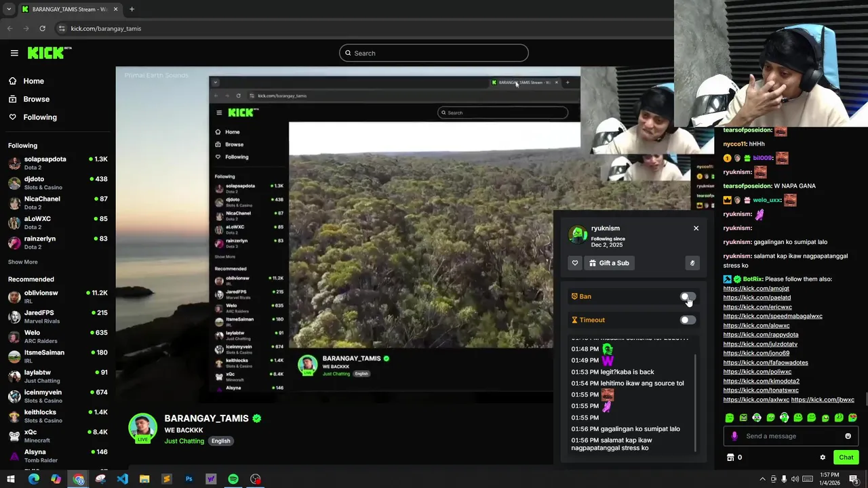Open kick.com/fafaowadotes link in chat
The image size is (868, 488).
pos(766,363)
